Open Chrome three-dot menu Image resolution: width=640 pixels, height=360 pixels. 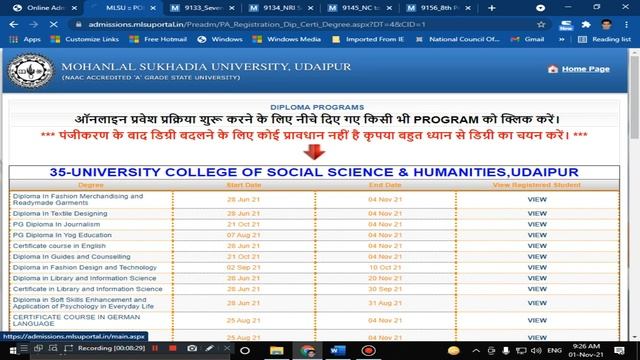pos(627,24)
